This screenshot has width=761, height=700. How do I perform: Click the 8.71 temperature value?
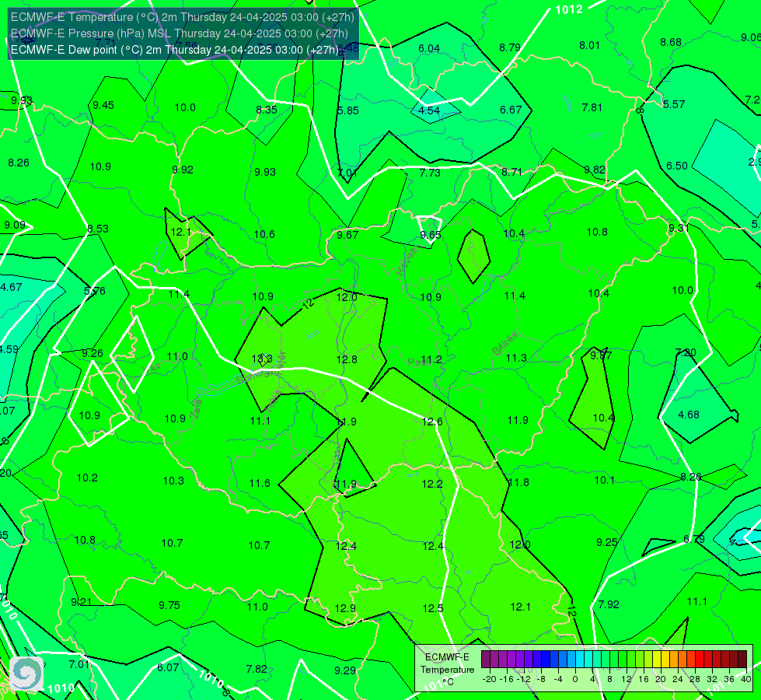511,172
